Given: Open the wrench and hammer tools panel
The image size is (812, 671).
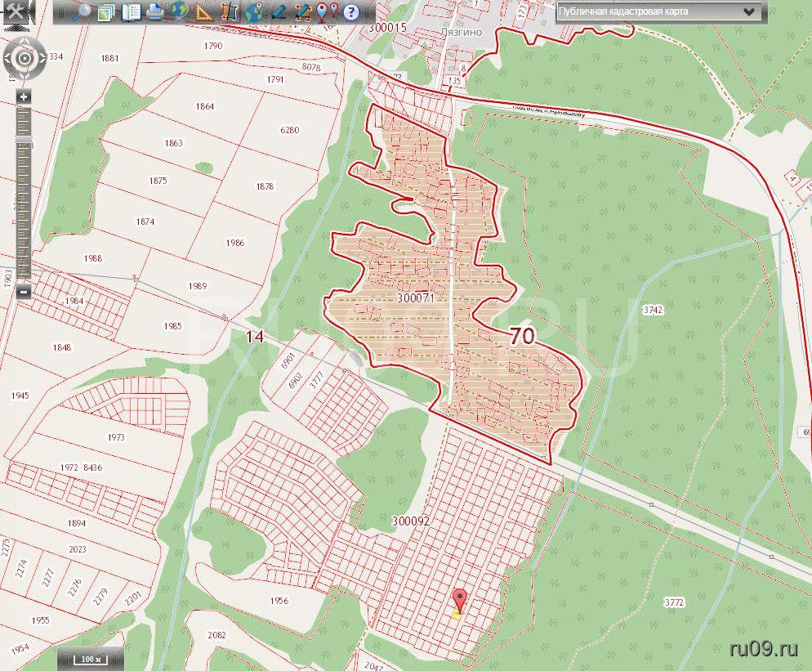Looking at the screenshot, I should pos(16,11).
